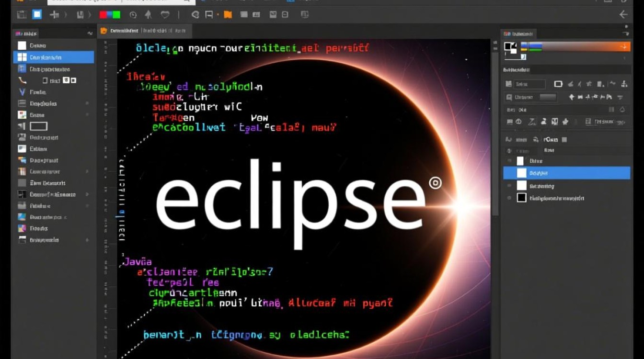The height and width of the screenshot is (359, 644).
Task: Toggle visibility eye of the black-thumbnail layer
Action: coord(508,198)
